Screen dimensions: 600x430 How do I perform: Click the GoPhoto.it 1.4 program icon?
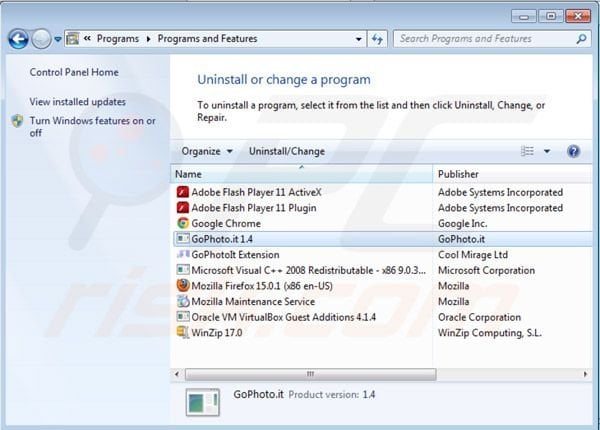pos(183,239)
